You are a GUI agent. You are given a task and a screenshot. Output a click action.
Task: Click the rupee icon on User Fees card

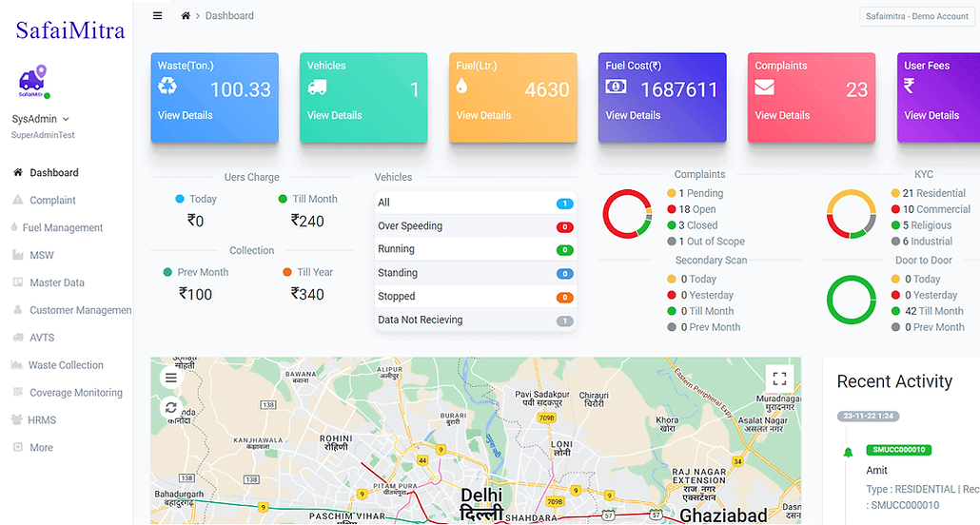910,86
